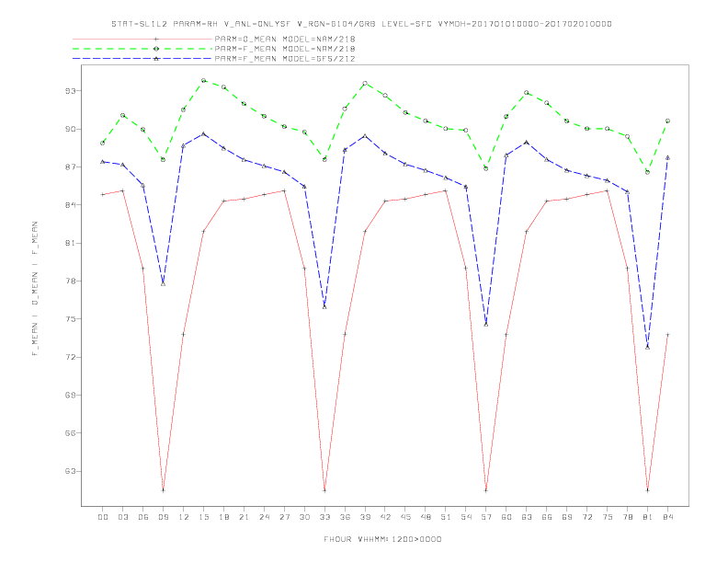Click forecast hour 51 label on horizontal axis
The image size is (728, 563).
[446, 517]
